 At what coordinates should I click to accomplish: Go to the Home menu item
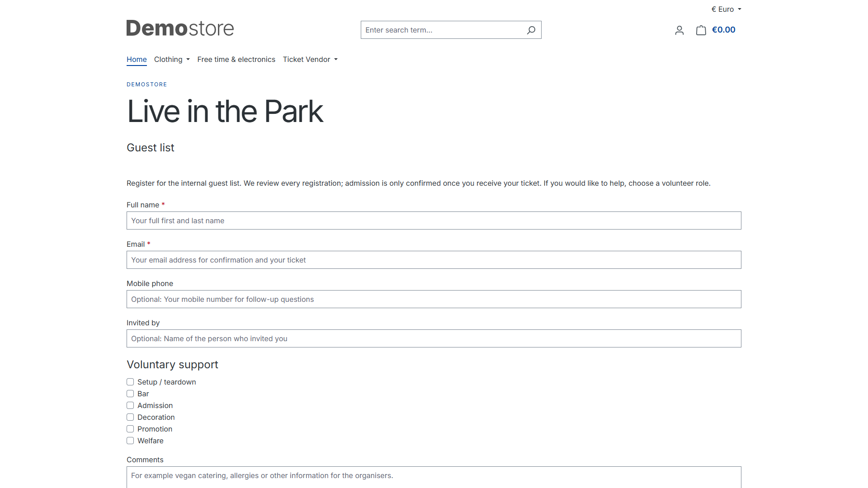(x=137, y=59)
